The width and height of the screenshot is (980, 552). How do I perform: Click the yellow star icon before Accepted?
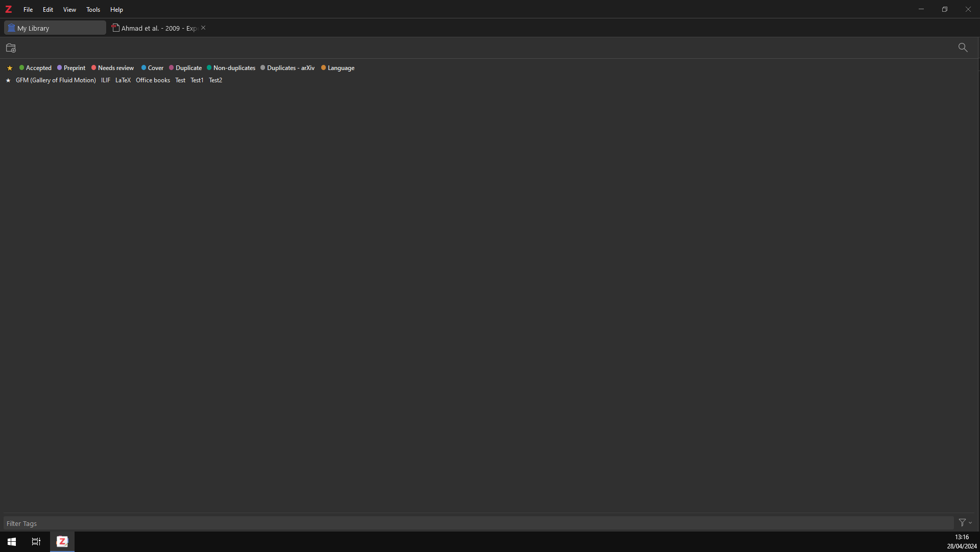click(x=10, y=68)
